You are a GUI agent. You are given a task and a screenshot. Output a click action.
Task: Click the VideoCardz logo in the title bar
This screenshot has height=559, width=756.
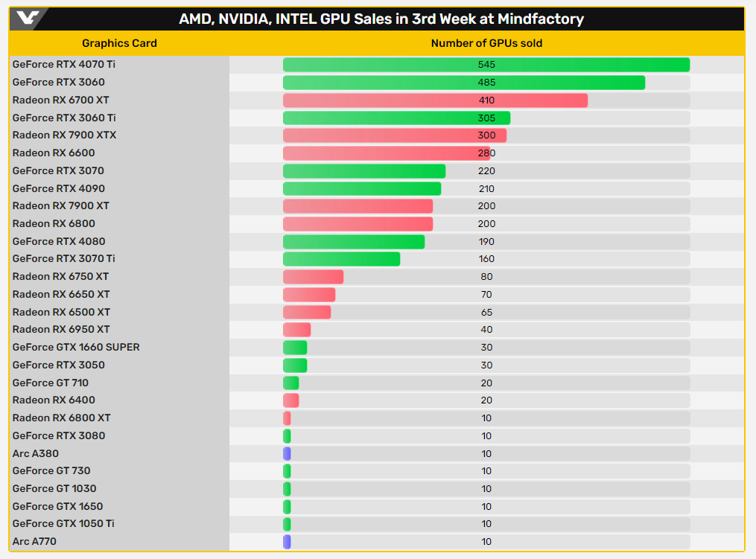[x=30, y=19]
